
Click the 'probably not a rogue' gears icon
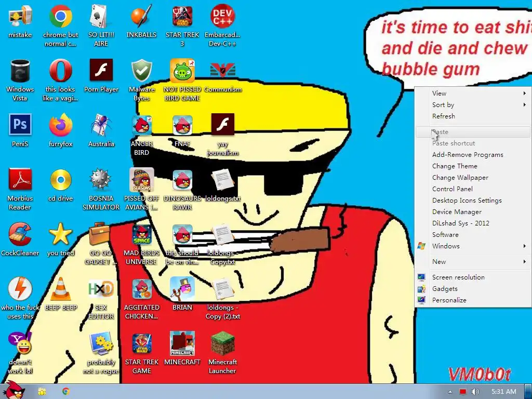click(x=101, y=353)
